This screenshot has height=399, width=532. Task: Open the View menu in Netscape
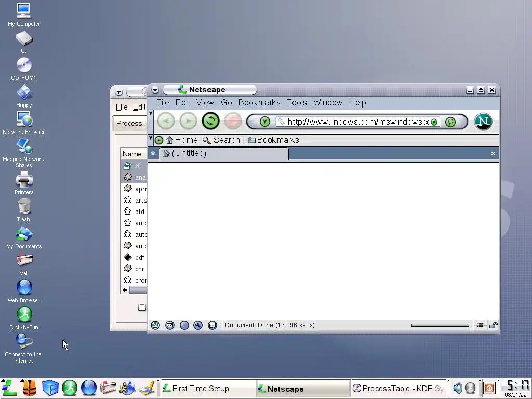point(205,103)
